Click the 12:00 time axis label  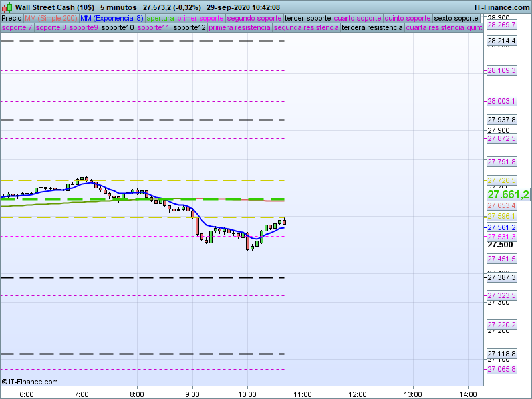[358, 394]
